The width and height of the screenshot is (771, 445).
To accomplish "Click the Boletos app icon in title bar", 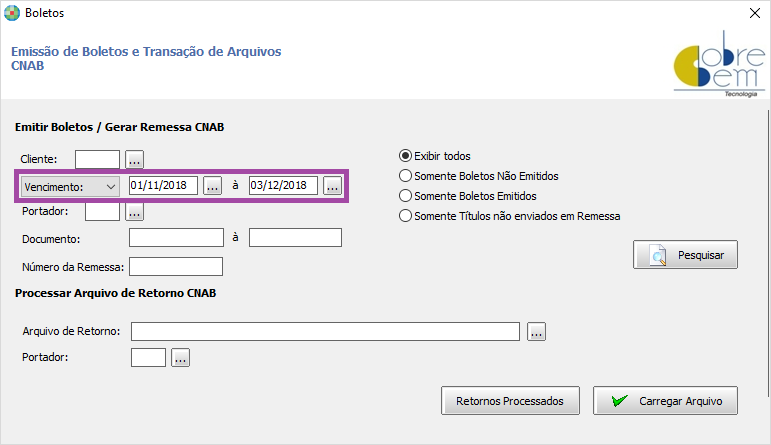I will coord(12,13).
